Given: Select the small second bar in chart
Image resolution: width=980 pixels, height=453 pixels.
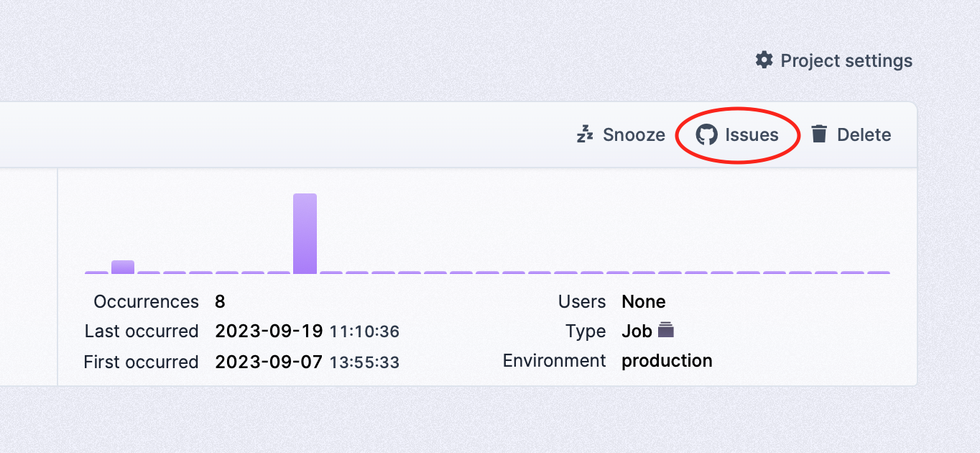Looking at the screenshot, I should pyautogui.click(x=123, y=267).
